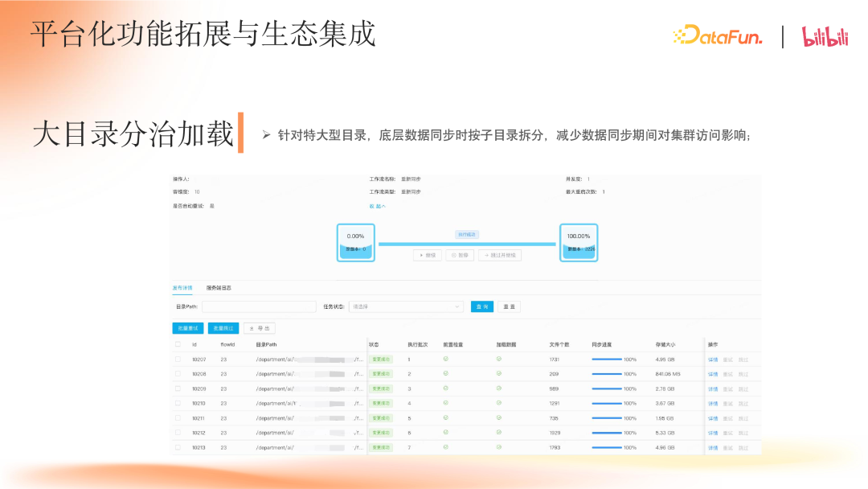Check the checkbox for row 10208

[178, 373]
